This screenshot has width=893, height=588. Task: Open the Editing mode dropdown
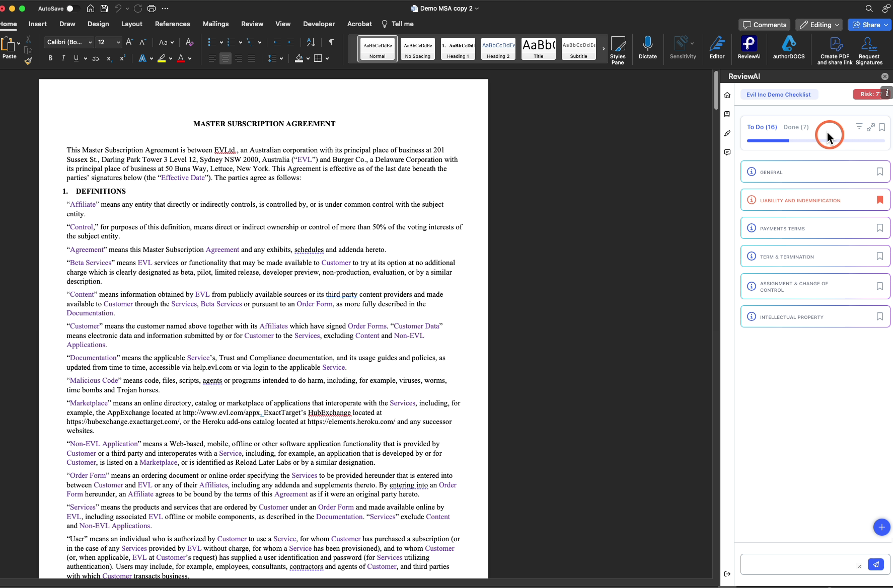coord(820,25)
